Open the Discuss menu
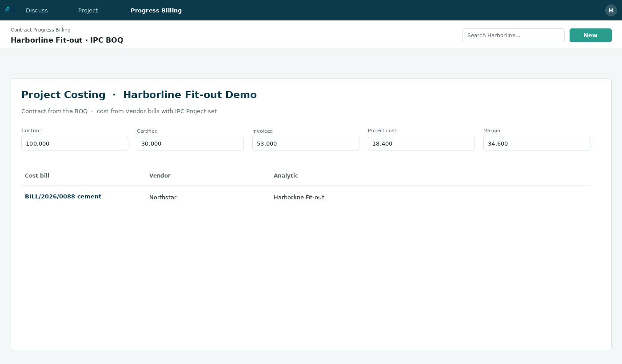The image size is (622, 364). 37,10
